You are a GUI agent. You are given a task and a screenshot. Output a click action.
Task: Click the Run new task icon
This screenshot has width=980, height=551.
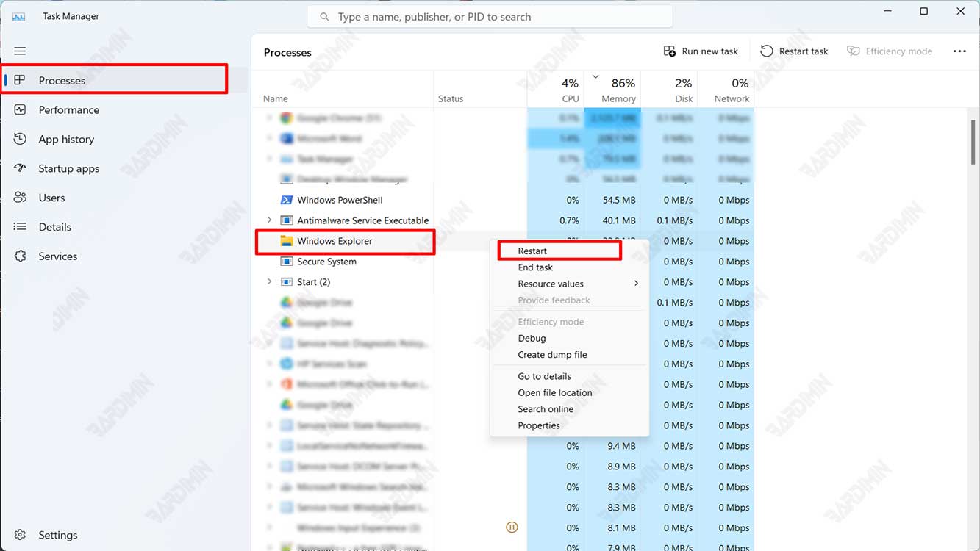coord(670,51)
